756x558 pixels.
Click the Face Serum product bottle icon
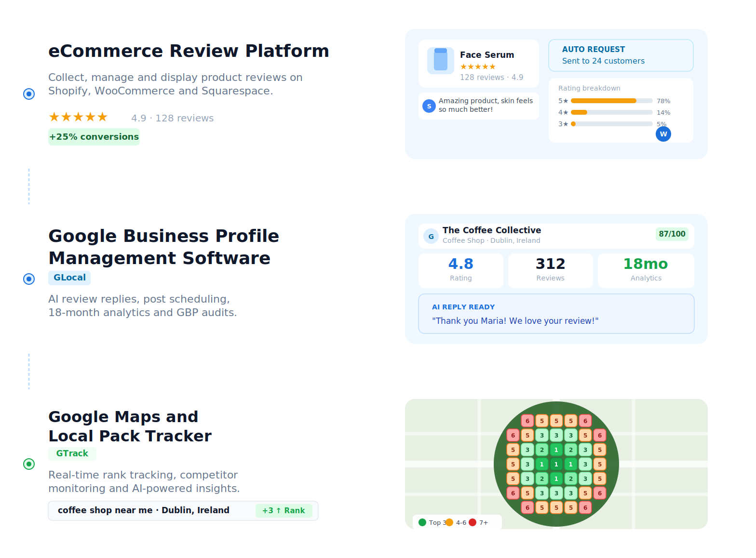coord(441,60)
